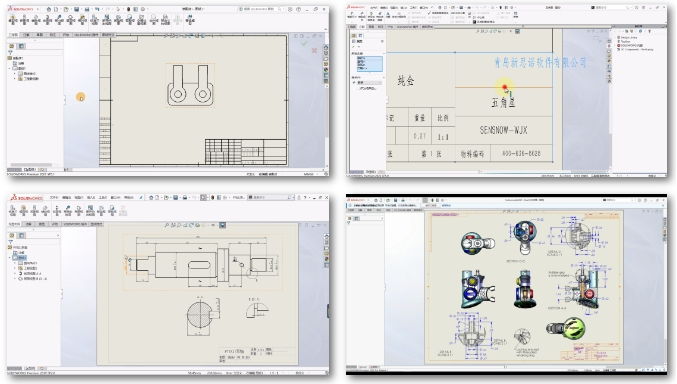Expand side panel arrow in bottom-left feature tree

pos(58,235)
